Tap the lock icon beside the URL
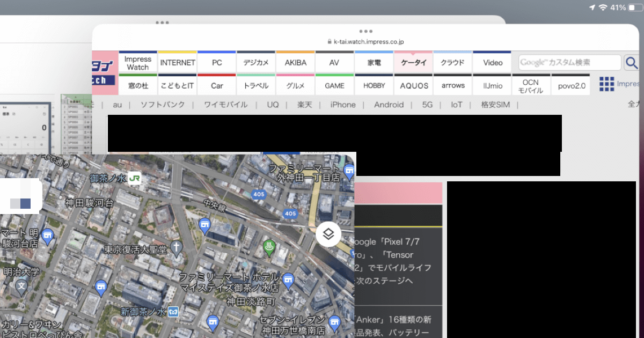The image size is (644, 338). click(x=329, y=41)
